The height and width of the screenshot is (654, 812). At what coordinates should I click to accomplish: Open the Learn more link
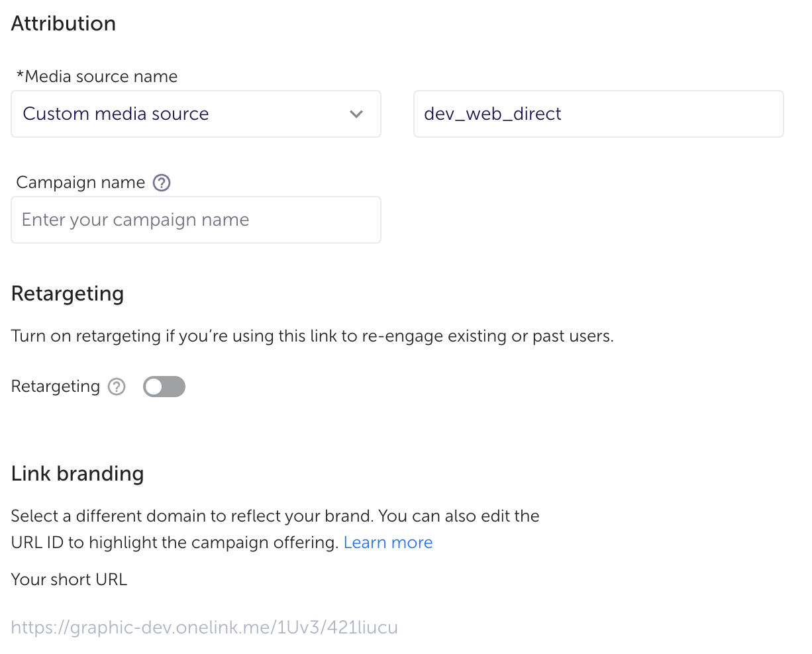[388, 543]
